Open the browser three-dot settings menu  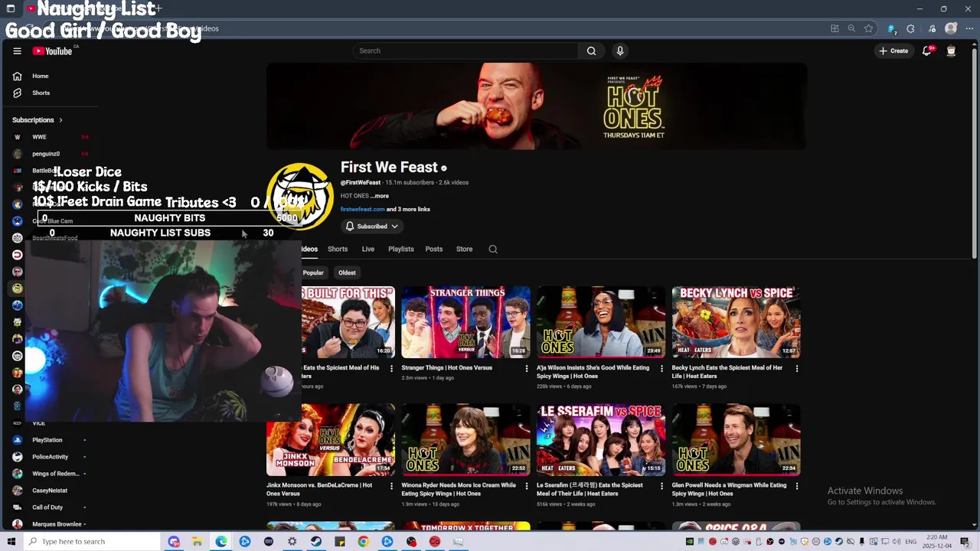click(x=968, y=28)
